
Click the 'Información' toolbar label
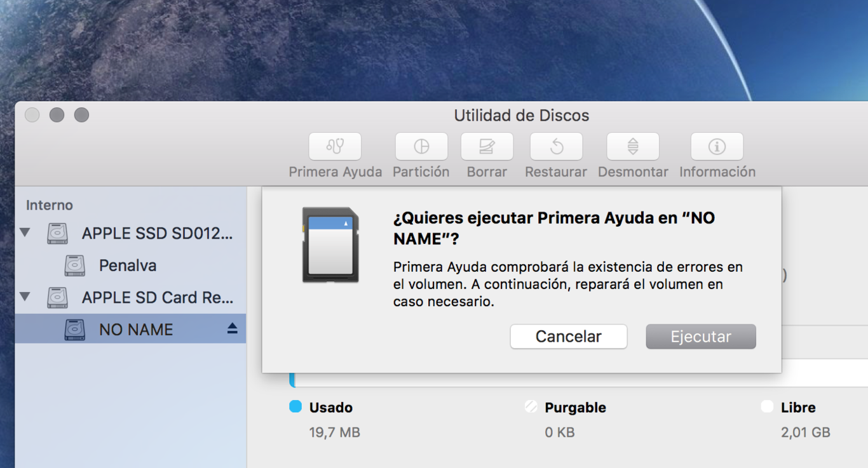coord(717,172)
